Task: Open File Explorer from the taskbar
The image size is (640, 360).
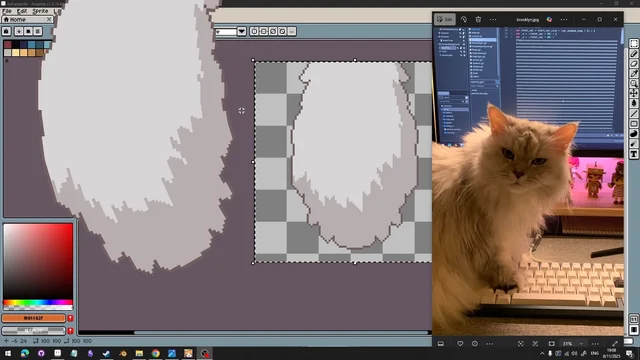Action: click(139, 353)
